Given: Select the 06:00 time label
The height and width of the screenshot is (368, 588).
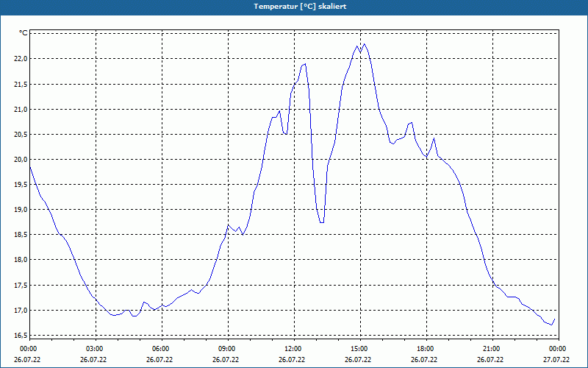Looking at the screenshot, I should pyautogui.click(x=162, y=349).
